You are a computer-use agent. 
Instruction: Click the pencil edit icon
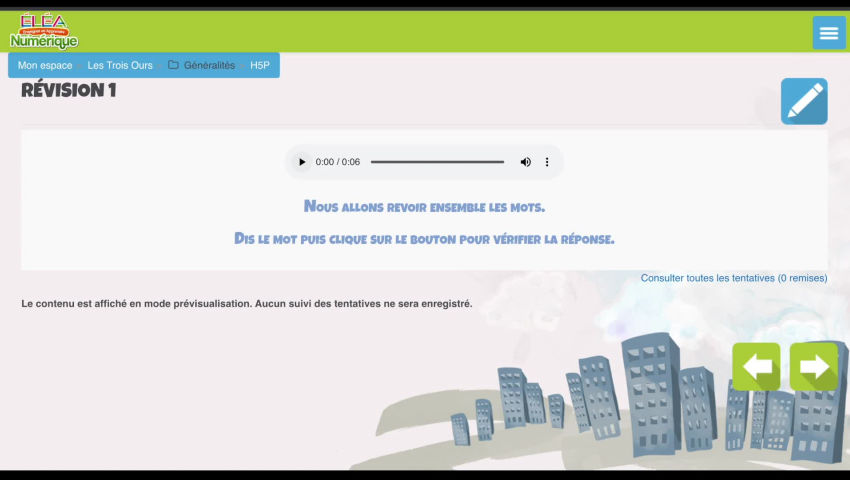pos(804,101)
